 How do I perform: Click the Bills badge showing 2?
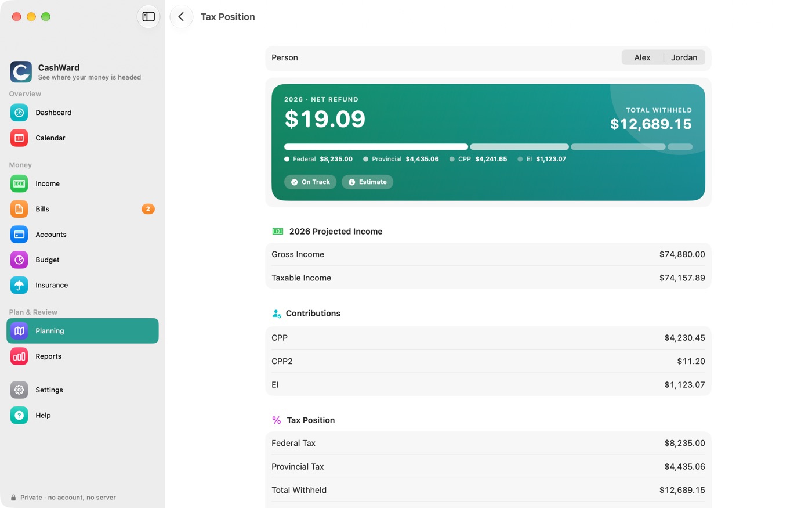[x=148, y=209]
